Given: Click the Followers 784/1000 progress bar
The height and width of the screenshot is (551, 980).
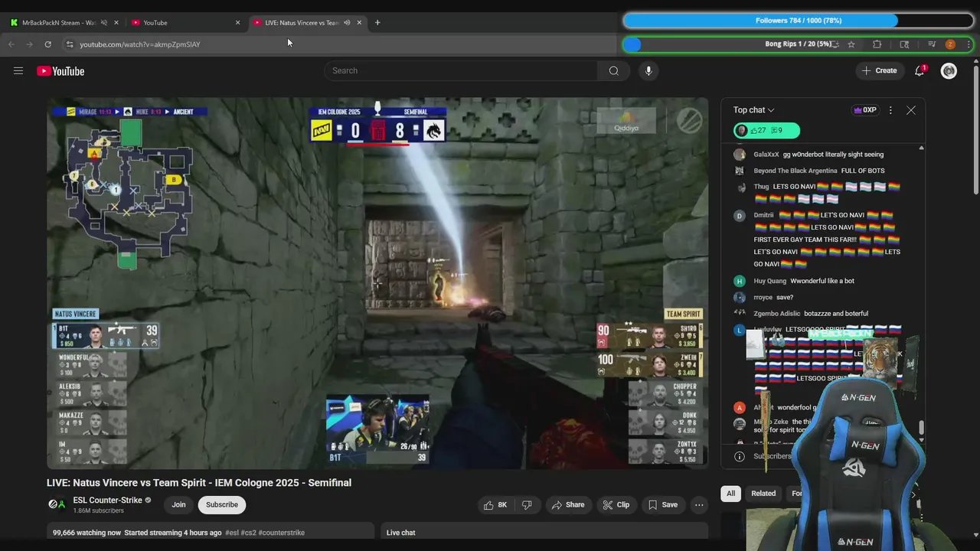Looking at the screenshot, I should coord(798,21).
